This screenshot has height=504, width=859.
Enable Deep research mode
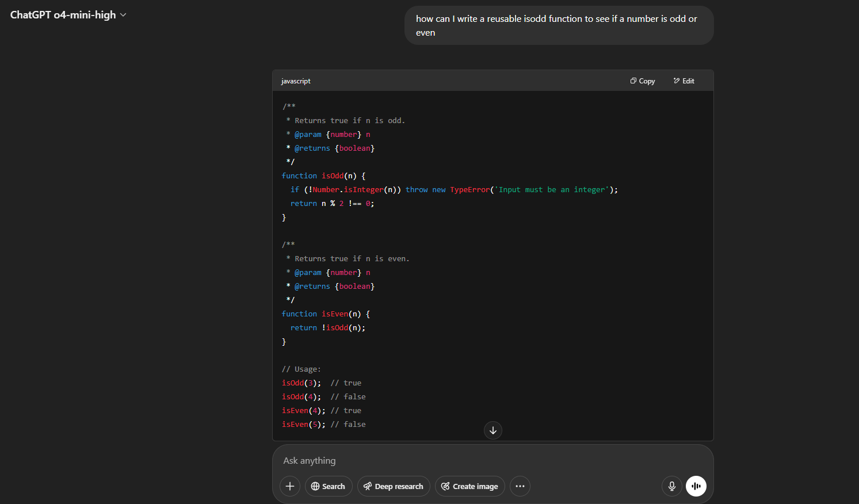[x=394, y=486]
